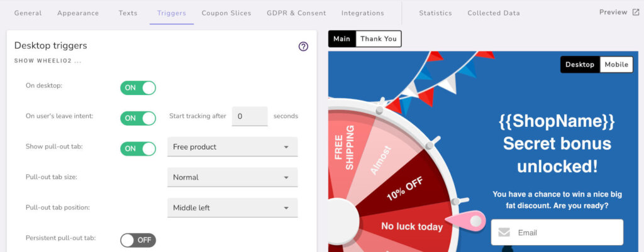Image resolution: width=644 pixels, height=252 pixels.
Task: Disable On user's leave intent toggle
Action: coord(138,118)
